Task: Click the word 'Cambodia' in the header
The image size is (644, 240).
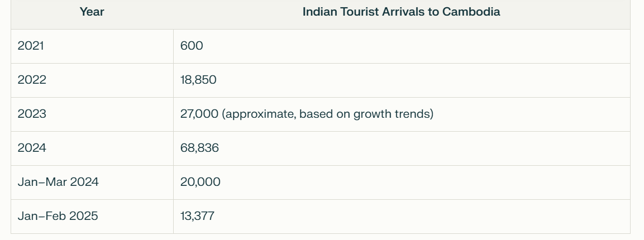Action: pyautogui.click(x=471, y=12)
